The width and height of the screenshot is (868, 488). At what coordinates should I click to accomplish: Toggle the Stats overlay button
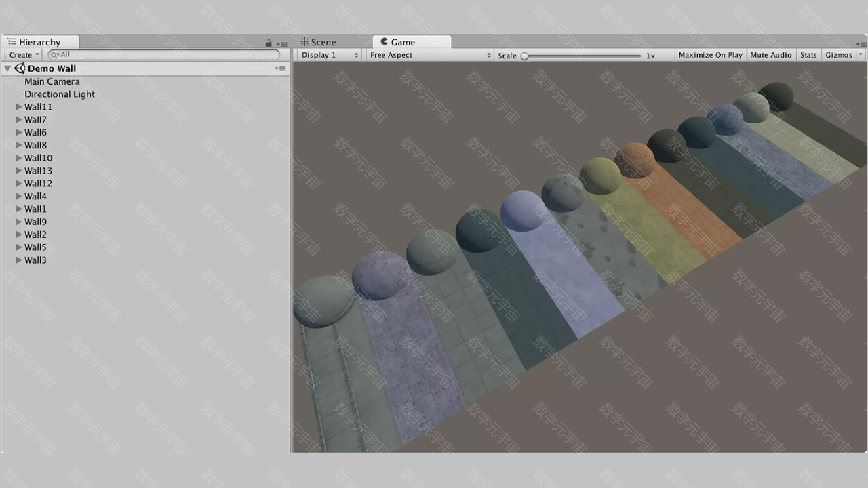(808, 55)
